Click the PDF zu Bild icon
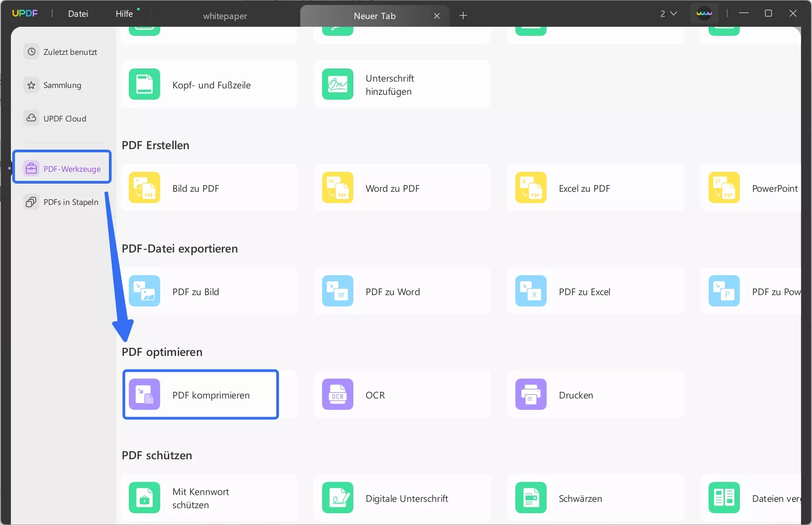 pyautogui.click(x=144, y=291)
